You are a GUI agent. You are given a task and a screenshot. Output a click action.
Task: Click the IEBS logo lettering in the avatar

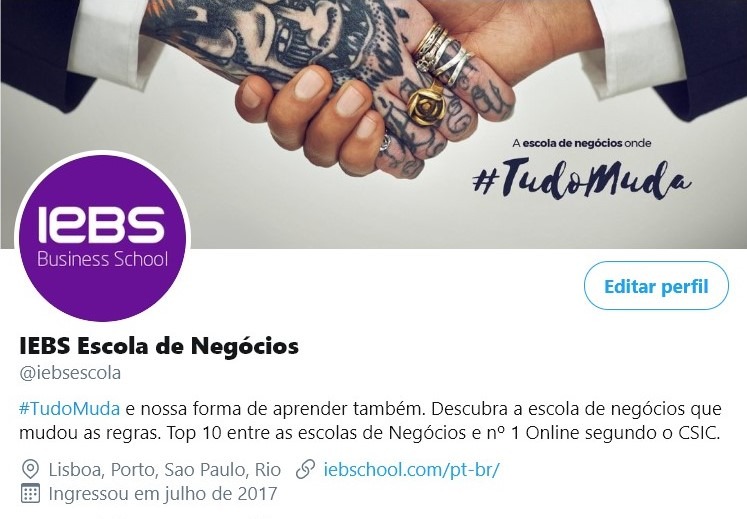[x=101, y=223]
